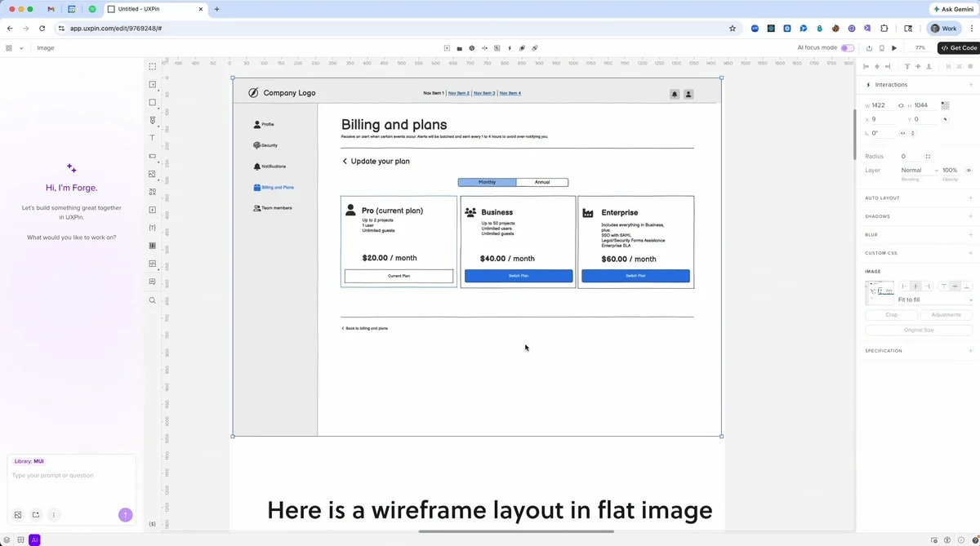Switch to Untitled - UXPin browser tab
Image resolution: width=980 pixels, height=546 pixels.
coord(157,9)
